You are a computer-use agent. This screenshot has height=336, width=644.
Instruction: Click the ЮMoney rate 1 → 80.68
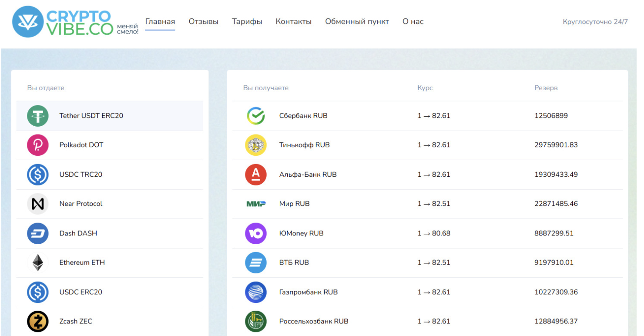point(434,233)
